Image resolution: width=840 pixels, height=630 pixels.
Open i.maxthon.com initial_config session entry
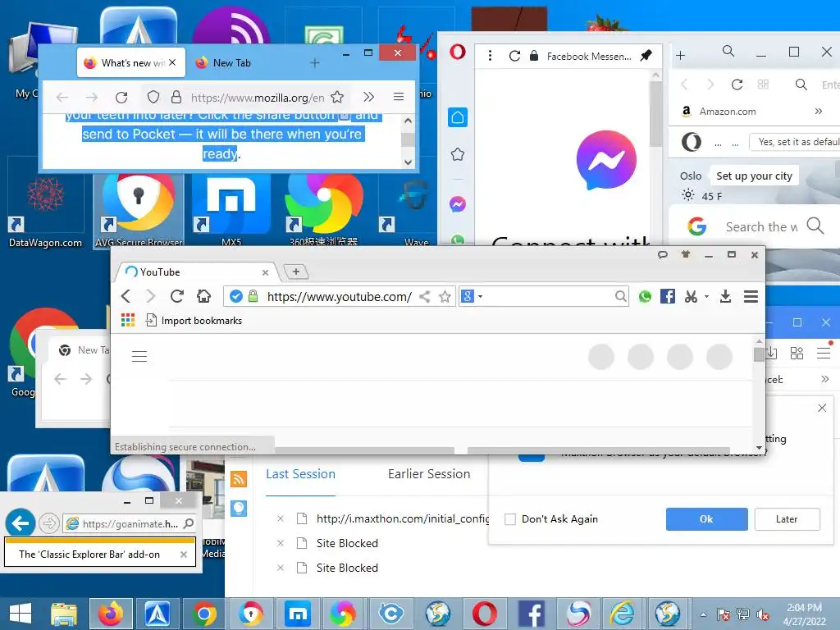coord(402,518)
